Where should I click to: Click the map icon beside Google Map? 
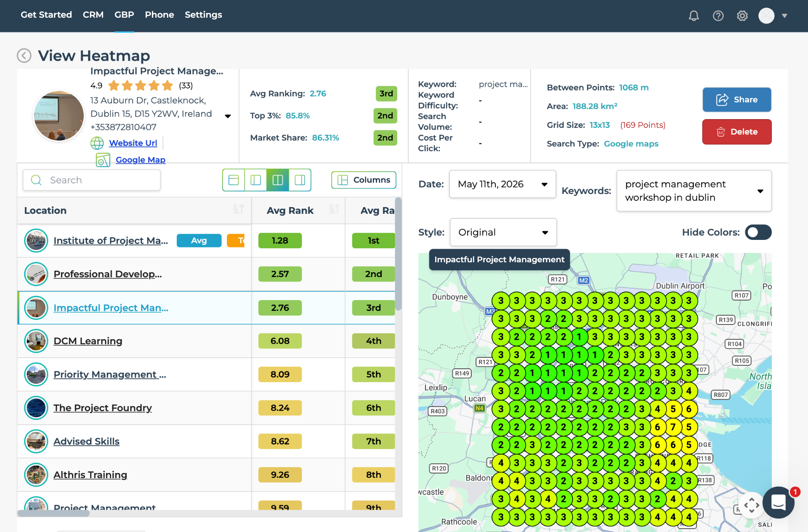tap(103, 160)
